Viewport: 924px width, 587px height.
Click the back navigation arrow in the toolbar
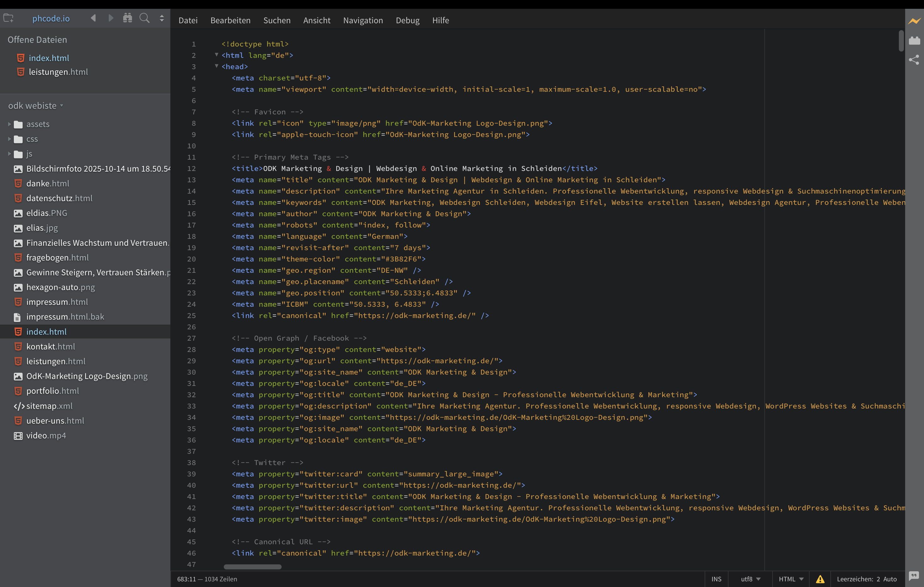click(93, 18)
